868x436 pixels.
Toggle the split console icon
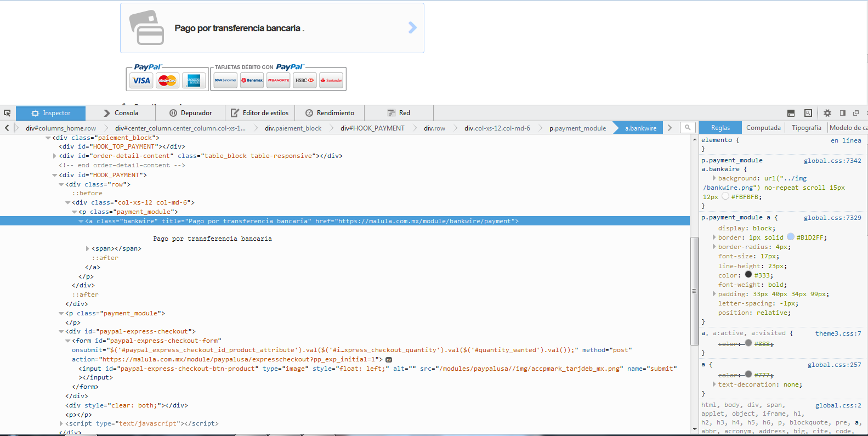click(791, 113)
